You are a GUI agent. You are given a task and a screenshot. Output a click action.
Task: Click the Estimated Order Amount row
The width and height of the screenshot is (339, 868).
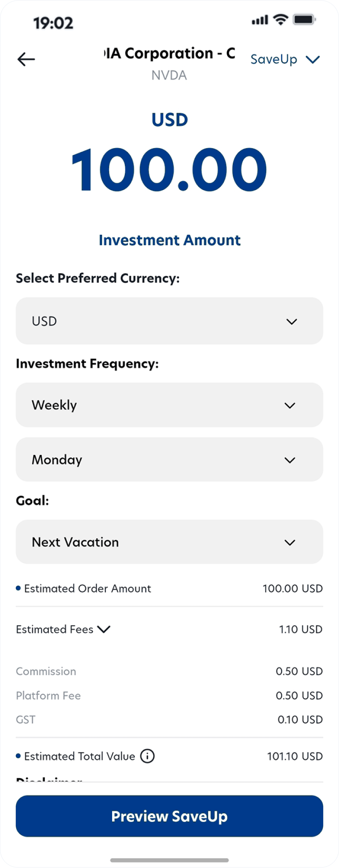point(169,589)
